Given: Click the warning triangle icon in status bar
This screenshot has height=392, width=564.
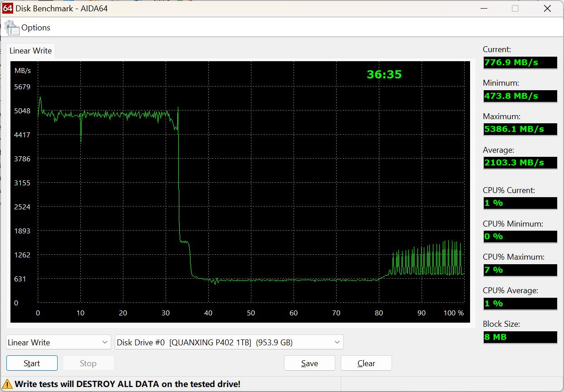Looking at the screenshot, I should tap(8, 384).
